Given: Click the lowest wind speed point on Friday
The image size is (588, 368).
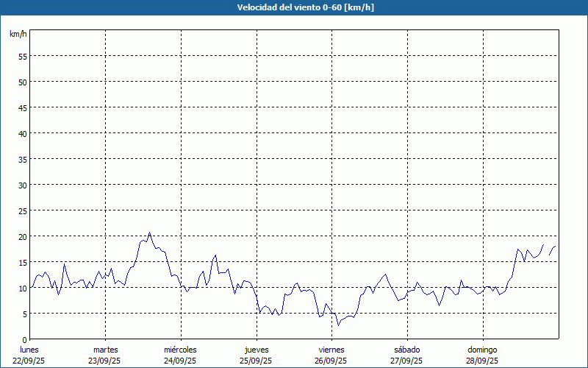Looking at the screenshot, I should 338,325.
